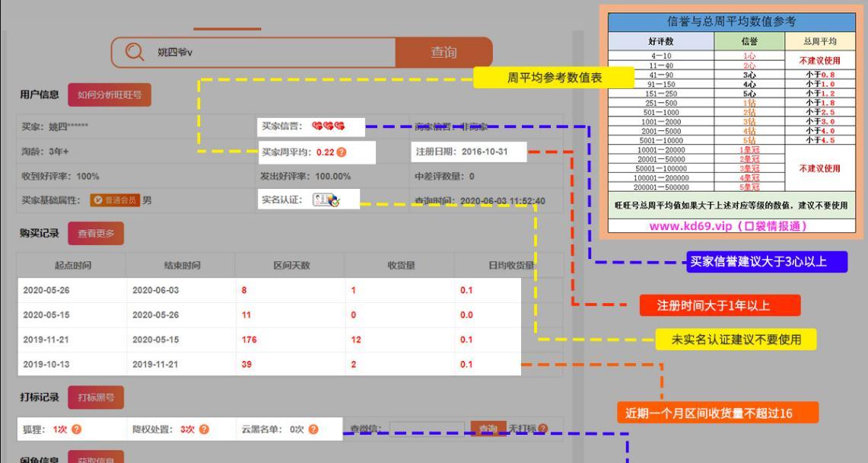Click the question mark beside 降权处置 3次
868x463 pixels.
(204, 429)
